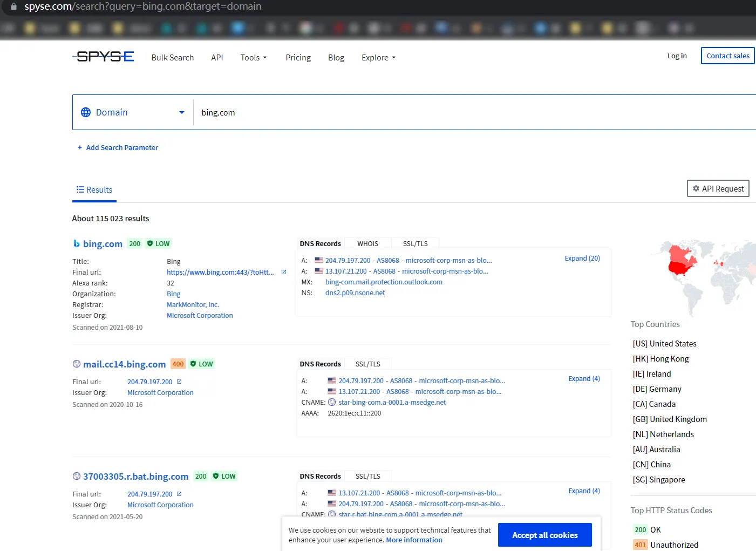Expand the Explore dropdown menu

click(x=378, y=57)
